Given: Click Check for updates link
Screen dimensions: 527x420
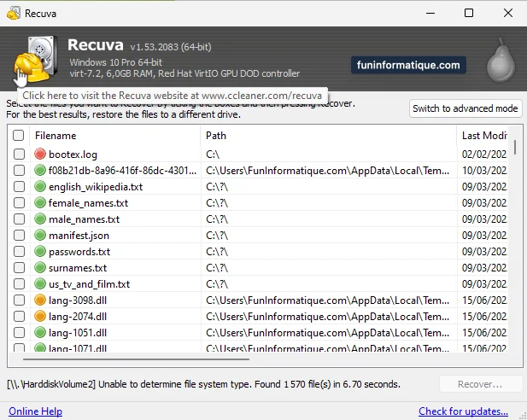Looking at the screenshot, I should (463, 411).
